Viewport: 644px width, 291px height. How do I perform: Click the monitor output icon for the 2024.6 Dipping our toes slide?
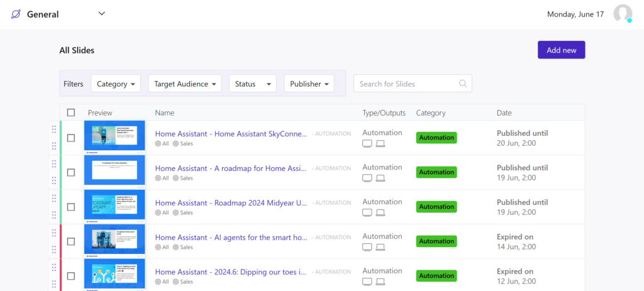point(367,282)
